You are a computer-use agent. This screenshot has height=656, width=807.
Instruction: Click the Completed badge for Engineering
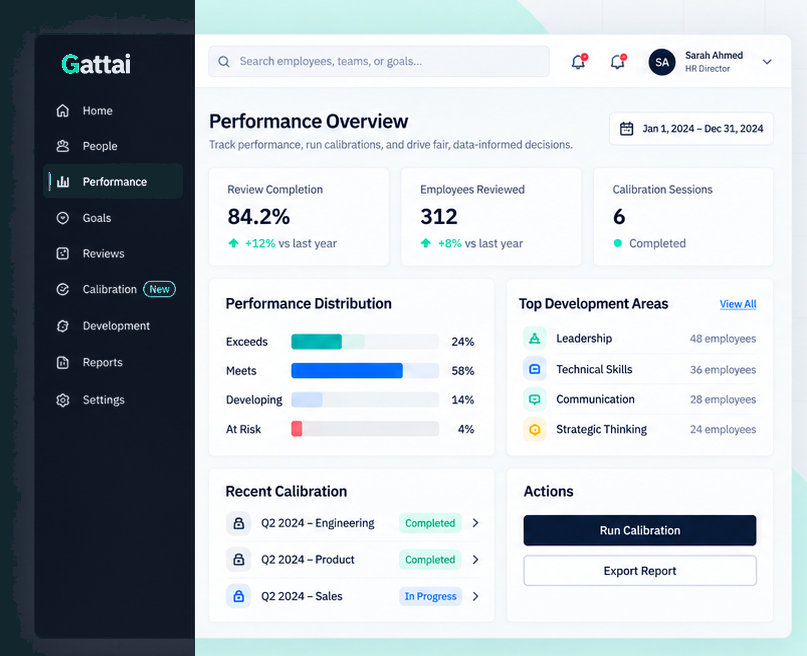click(x=430, y=523)
